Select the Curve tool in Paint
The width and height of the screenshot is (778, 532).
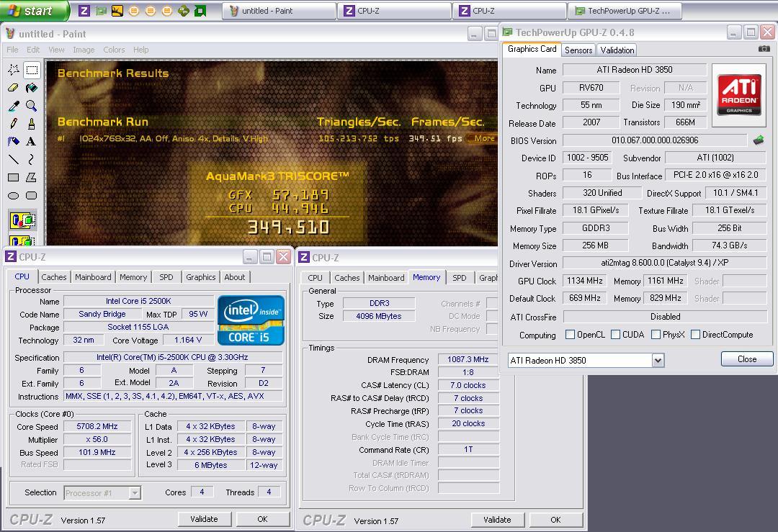(32, 159)
